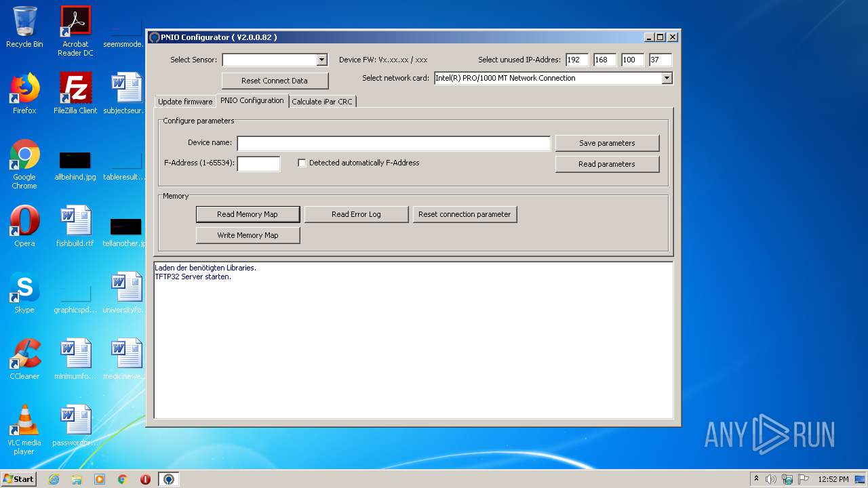Click Read Memory Map button
This screenshot has width=868, height=488.
pos(248,214)
